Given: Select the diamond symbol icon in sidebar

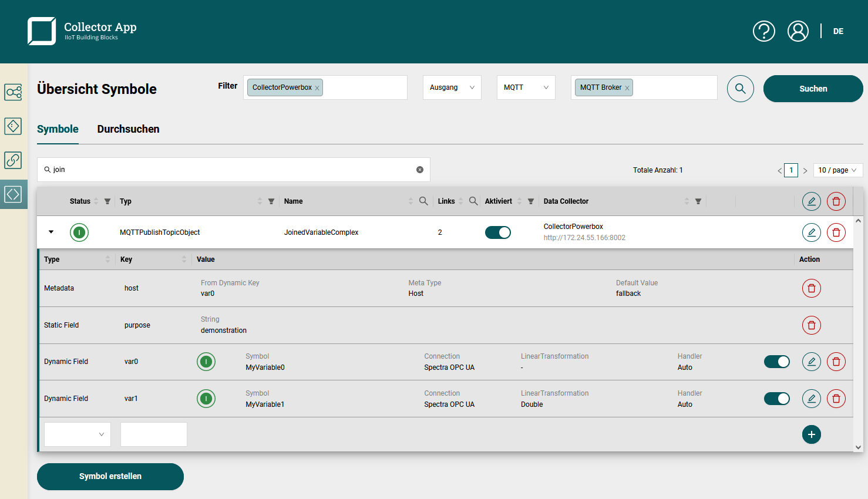Looking at the screenshot, I should pos(13,126).
